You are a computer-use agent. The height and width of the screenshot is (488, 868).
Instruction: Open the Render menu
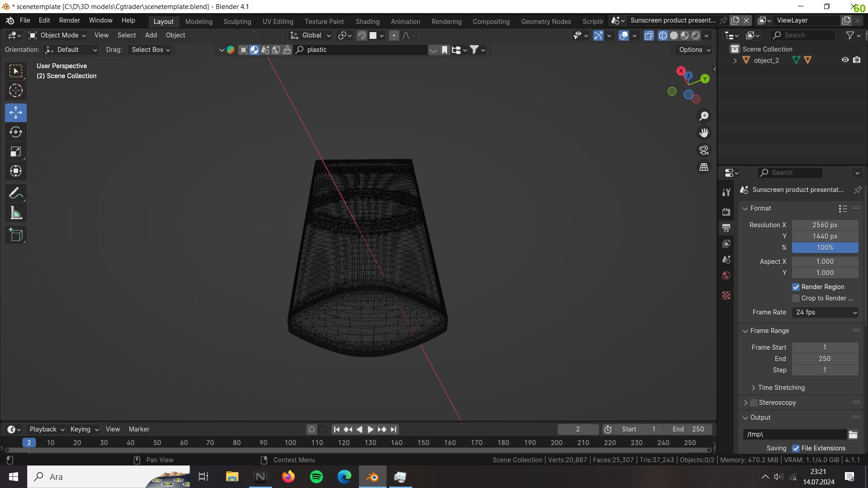coord(69,20)
